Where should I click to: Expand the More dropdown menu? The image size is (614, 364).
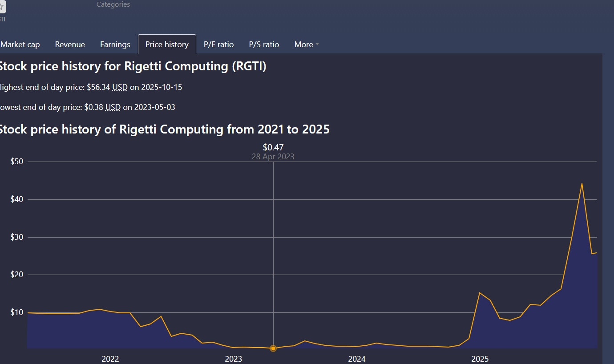click(307, 44)
